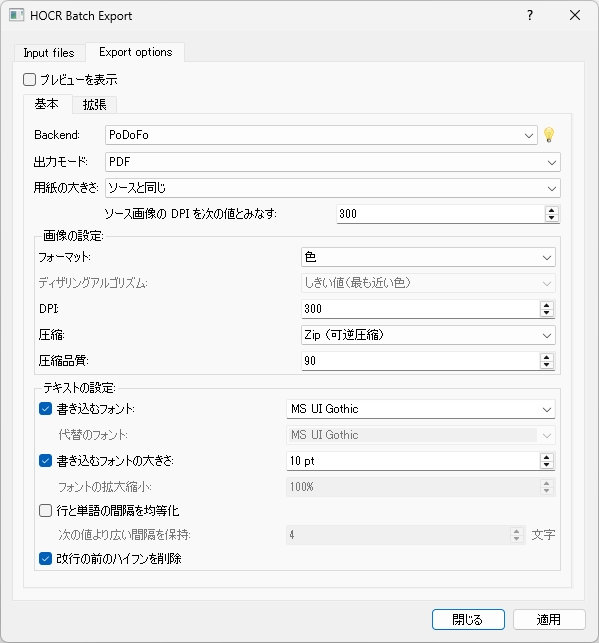Uncheck 改行の前のハイフンを削除 checkbox
599x643 pixels.
pos(46,559)
